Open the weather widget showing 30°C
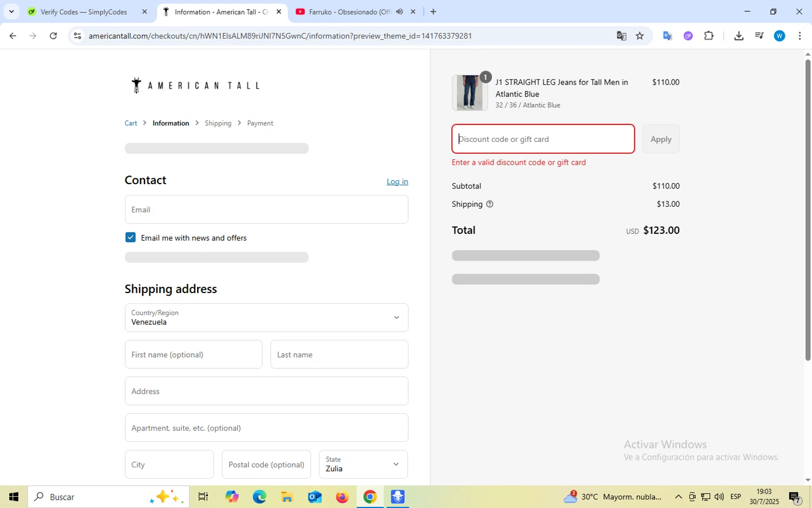Image resolution: width=812 pixels, height=508 pixels. pyautogui.click(x=613, y=497)
